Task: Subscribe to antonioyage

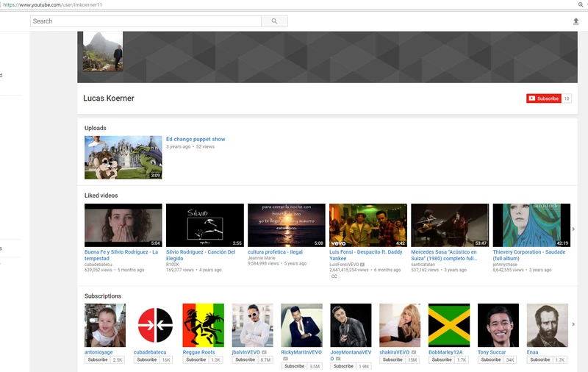Action: (x=98, y=360)
